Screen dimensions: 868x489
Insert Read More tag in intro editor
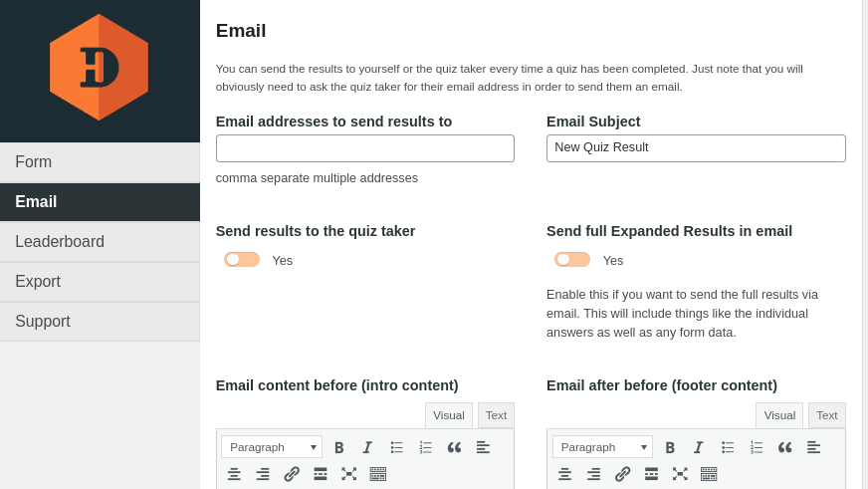pyautogui.click(x=321, y=474)
